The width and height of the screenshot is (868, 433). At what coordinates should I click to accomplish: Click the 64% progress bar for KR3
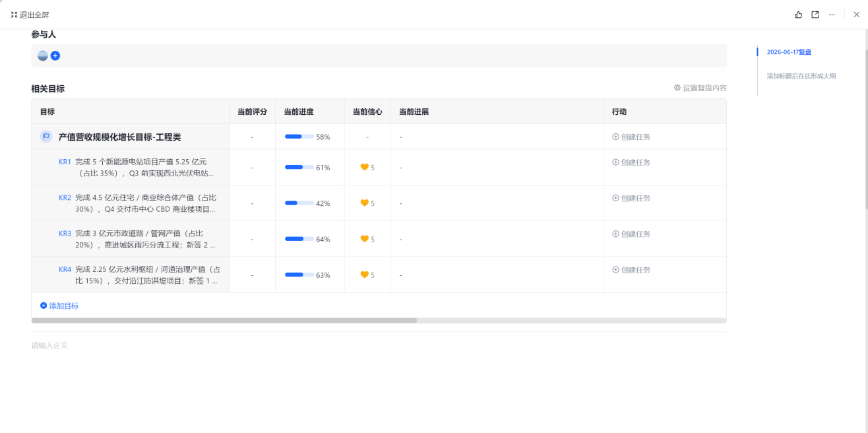tap(299, 239)
